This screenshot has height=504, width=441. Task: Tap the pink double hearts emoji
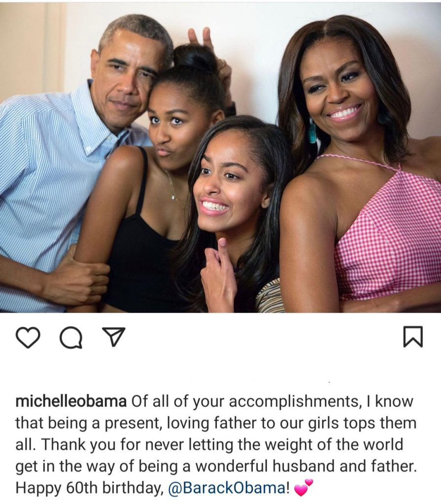(x=303, y=487)
